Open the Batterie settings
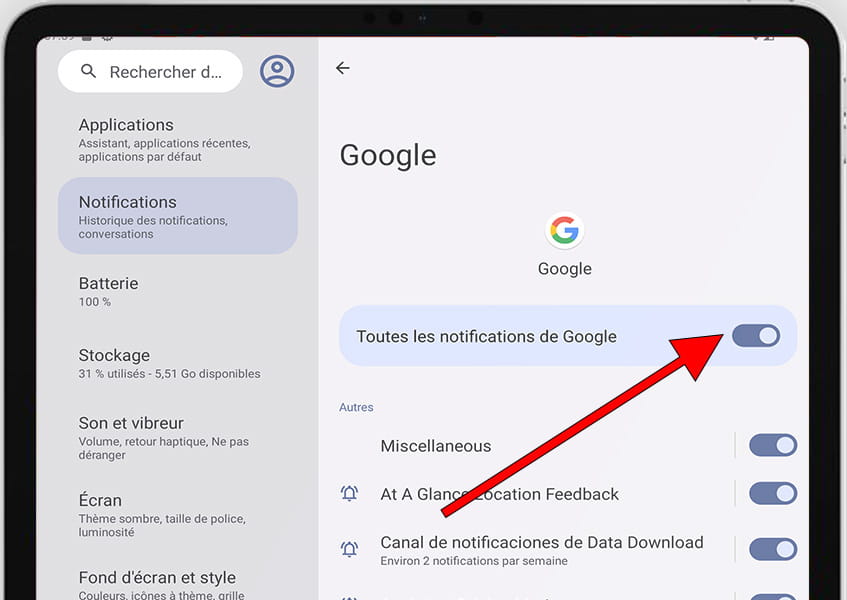Screen dimensions: 847x600 pyautogui.click(x=178, y=292)
